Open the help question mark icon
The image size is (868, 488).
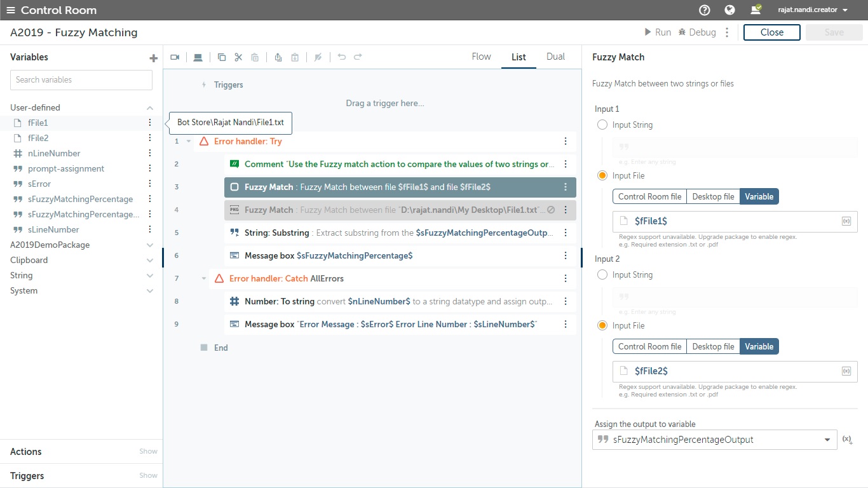[x=704, y=10]
